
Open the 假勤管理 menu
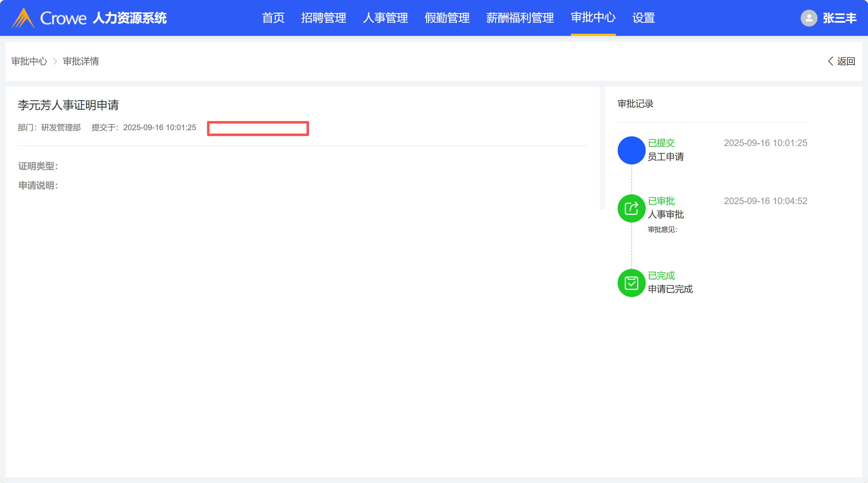(447, 18)
